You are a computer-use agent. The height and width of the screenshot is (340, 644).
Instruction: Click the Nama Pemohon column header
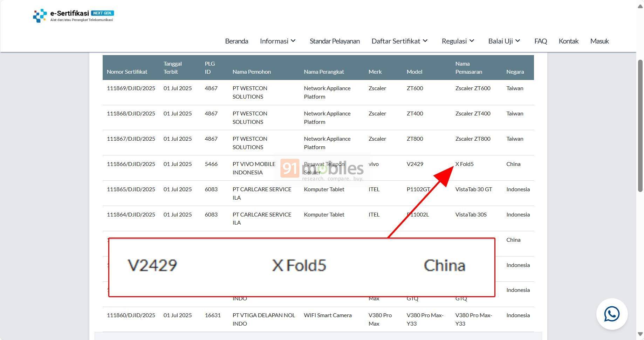coord(252,72)
